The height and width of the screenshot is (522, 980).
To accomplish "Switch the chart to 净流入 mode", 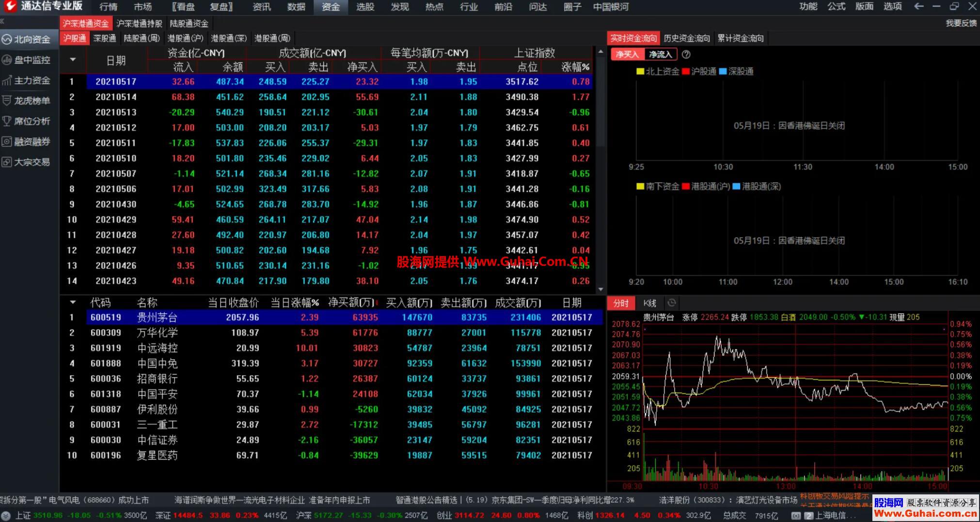I will [660, 54].
